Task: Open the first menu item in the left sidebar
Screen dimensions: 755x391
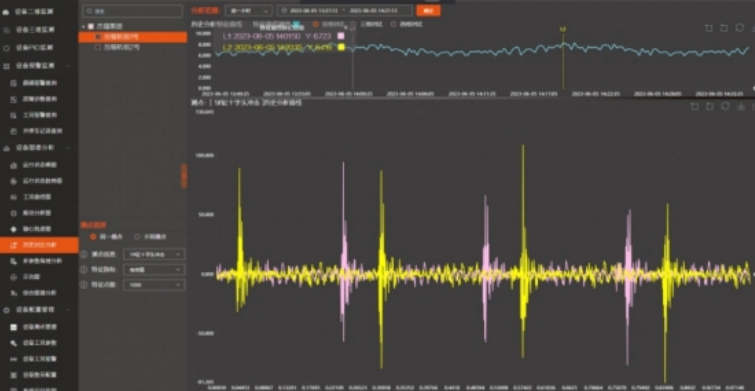Action: pos(39,12)
